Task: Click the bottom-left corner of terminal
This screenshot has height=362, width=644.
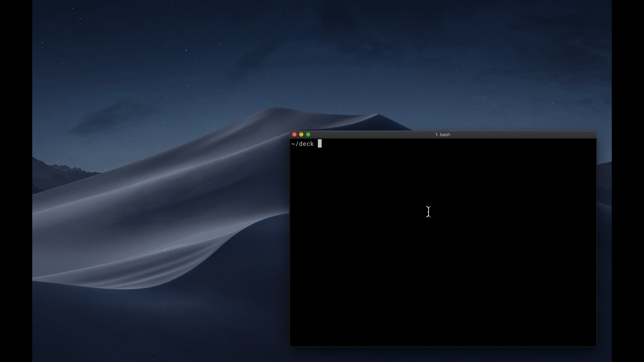Action: pos(290,346)
